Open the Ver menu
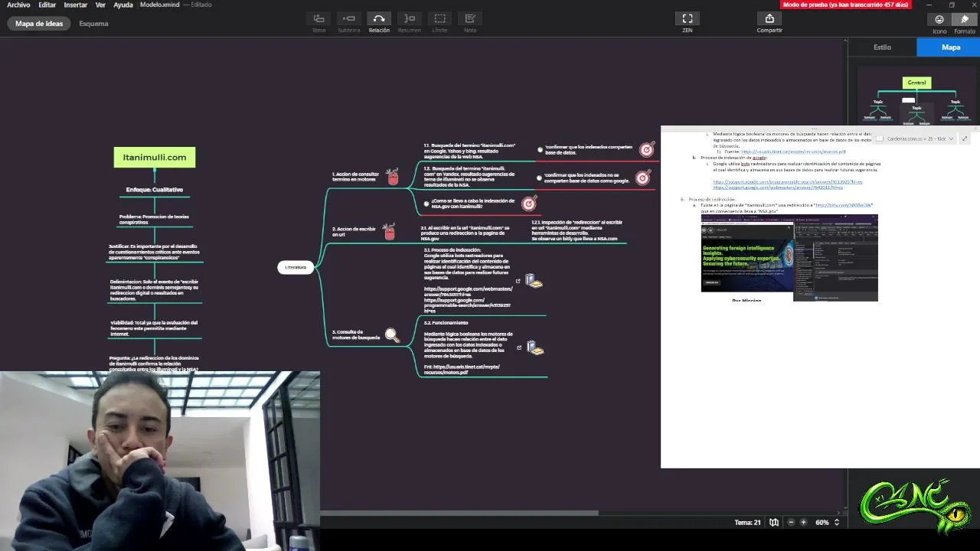Screen dimensions: 980x551 pos(100,5)
